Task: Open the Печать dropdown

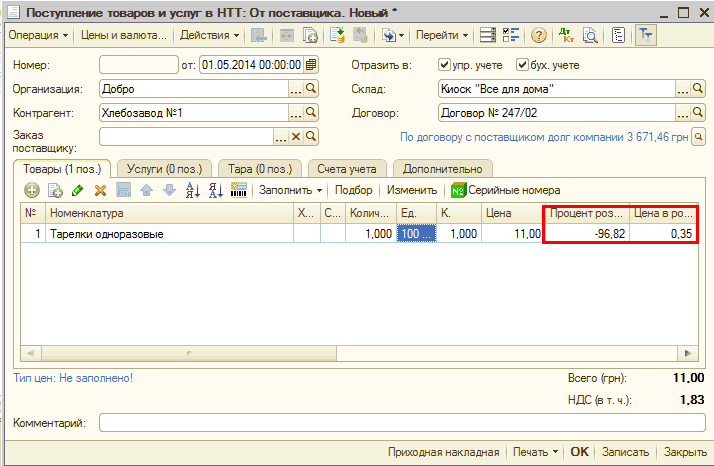Action: (x=535, y=452)
